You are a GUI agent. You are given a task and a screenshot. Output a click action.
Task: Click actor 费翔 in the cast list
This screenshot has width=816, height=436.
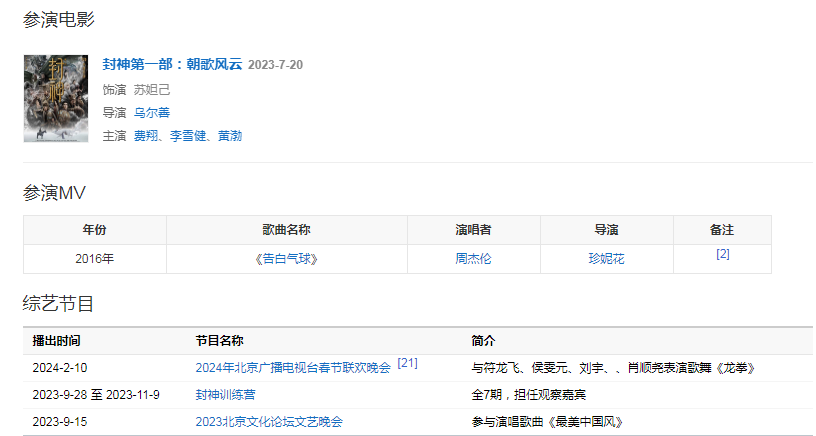tap(145, 136)
